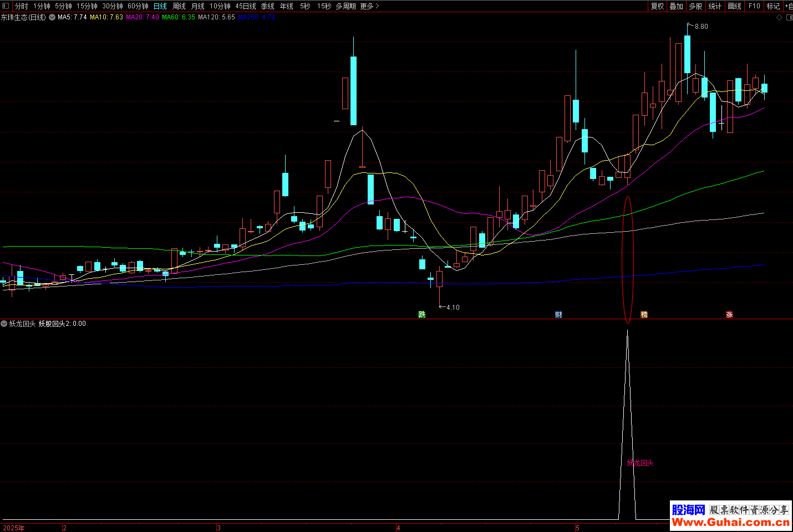Open the 妖龙回头 indicator dropdown arrow
Screen dimensions: 793x532
(x=4, y=324)
